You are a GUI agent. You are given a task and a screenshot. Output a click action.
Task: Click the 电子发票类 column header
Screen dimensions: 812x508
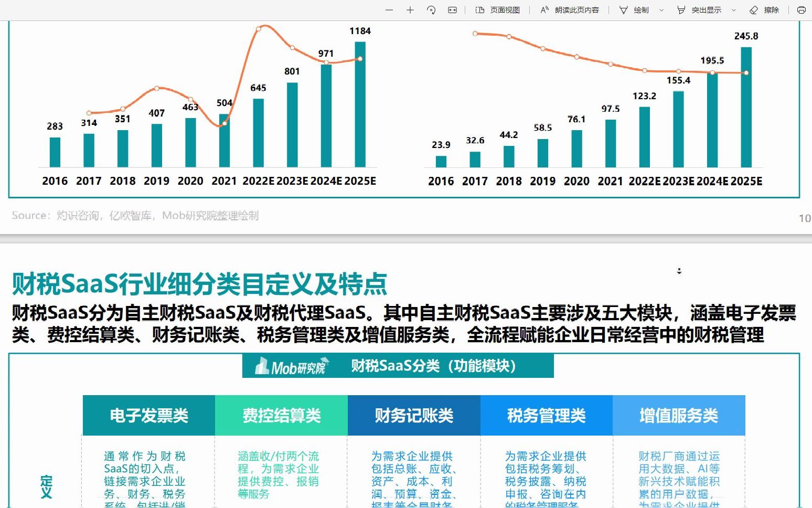pyautogui.click(x=149, y=416)
